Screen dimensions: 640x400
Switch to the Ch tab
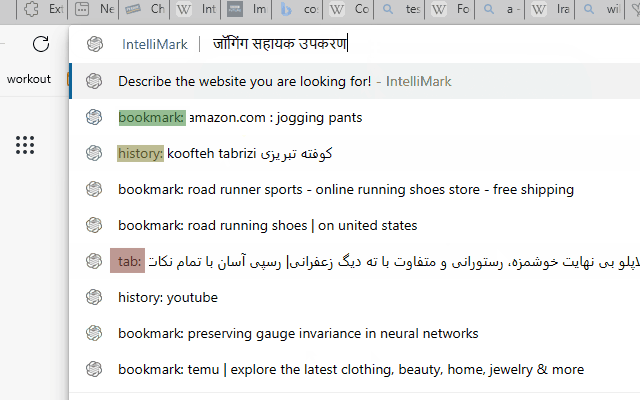tap(144, 9)
